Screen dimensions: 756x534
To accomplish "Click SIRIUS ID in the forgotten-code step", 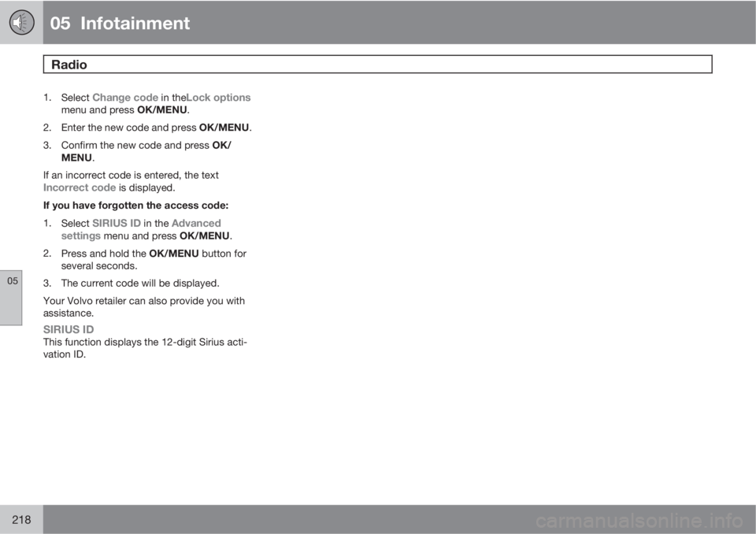I will pyautogui.click(x=117, y=224).
